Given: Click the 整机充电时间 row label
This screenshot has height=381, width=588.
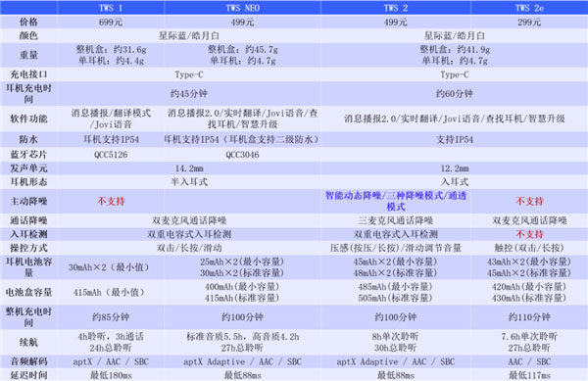Looking at the screenshot, I should [28, 317].
